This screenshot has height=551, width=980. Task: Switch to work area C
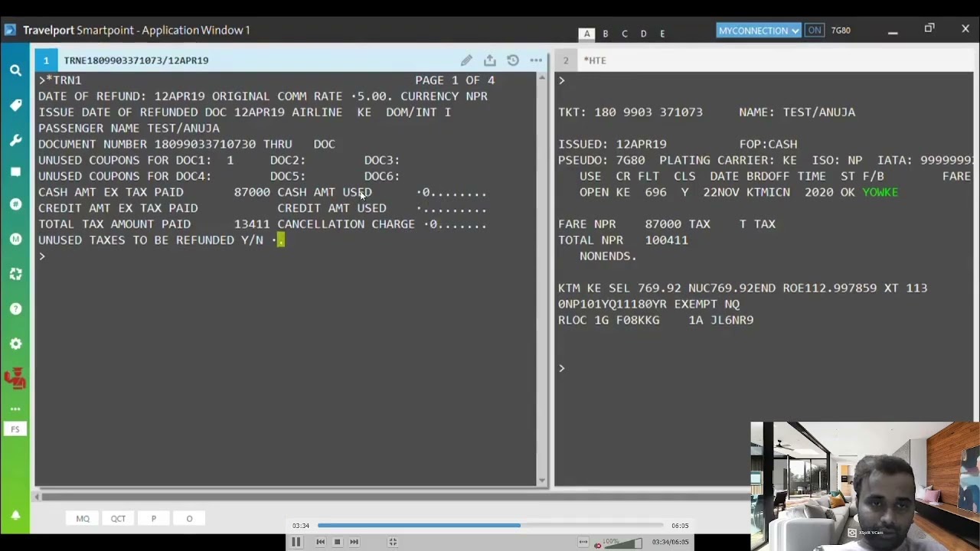pos(625,34)
